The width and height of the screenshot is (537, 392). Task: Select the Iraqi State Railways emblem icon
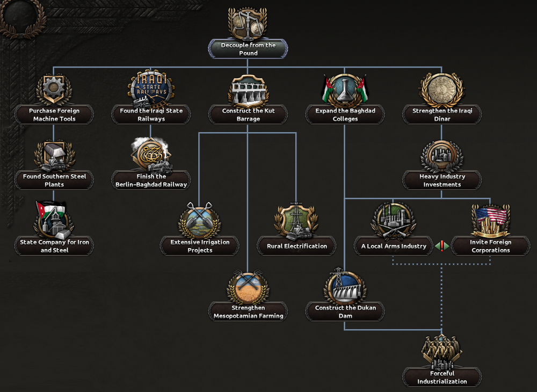pos(150,88)
